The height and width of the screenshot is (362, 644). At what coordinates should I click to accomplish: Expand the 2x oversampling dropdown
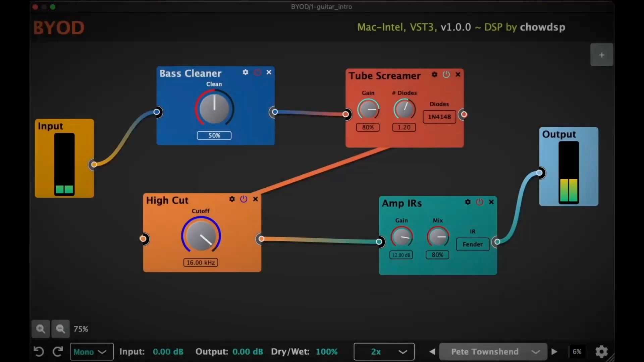(x=383, y=352)
